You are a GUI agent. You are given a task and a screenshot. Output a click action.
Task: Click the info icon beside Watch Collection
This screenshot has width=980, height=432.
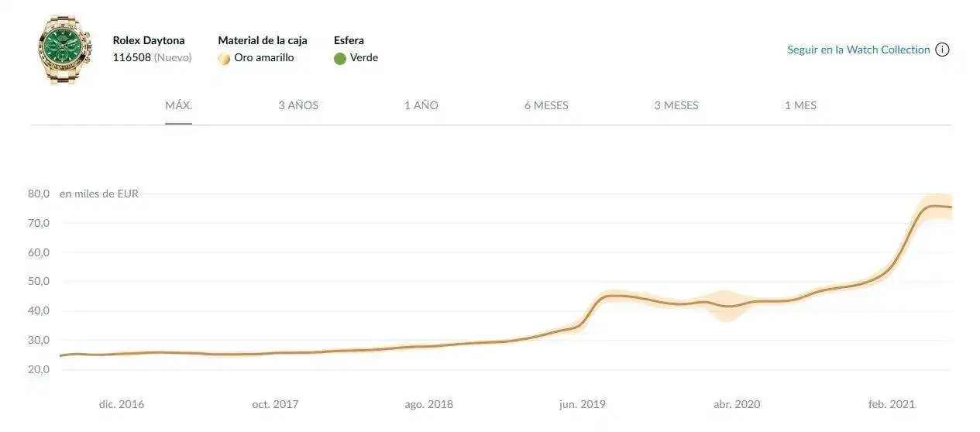[942, 50]
